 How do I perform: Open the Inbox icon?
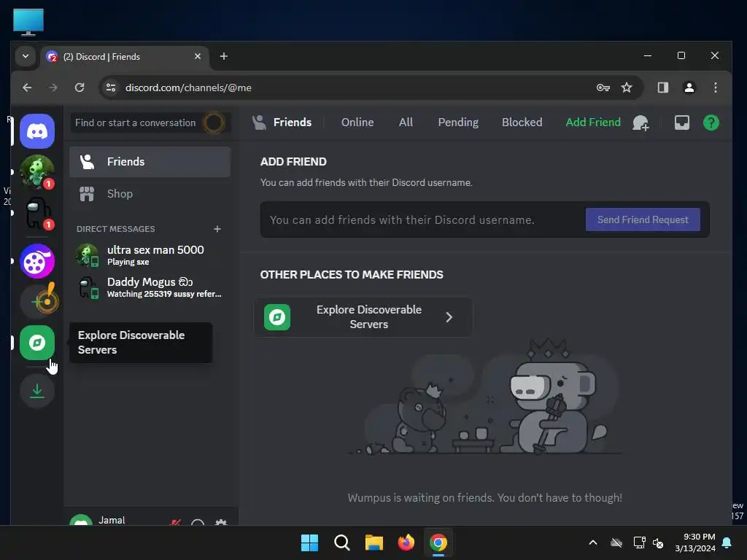[682, 122]
